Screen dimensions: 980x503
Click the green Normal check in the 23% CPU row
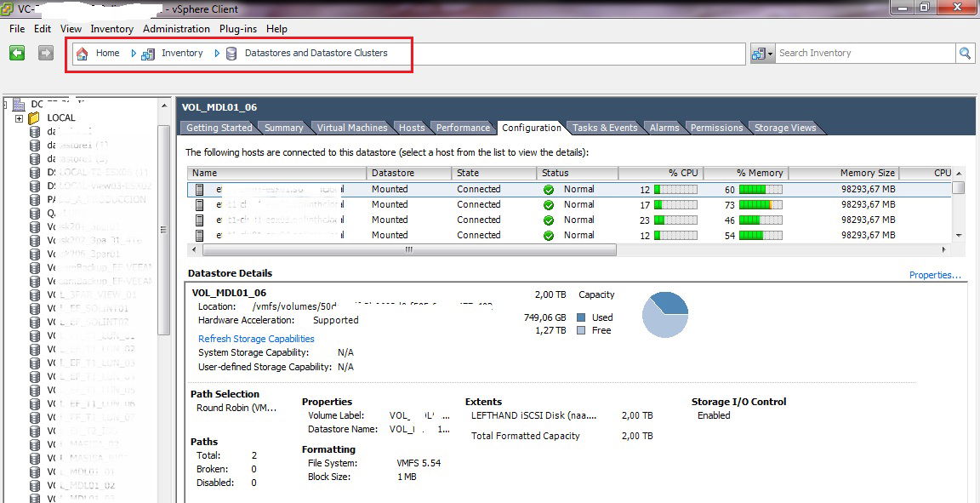549,220
